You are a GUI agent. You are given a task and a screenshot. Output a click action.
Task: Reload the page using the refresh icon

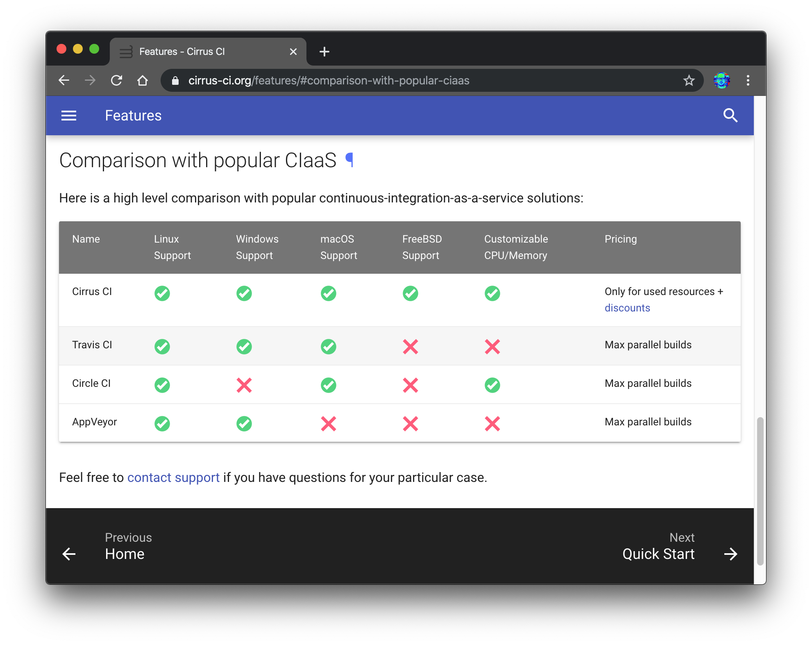pyautogui.click(x=117, y=80)
